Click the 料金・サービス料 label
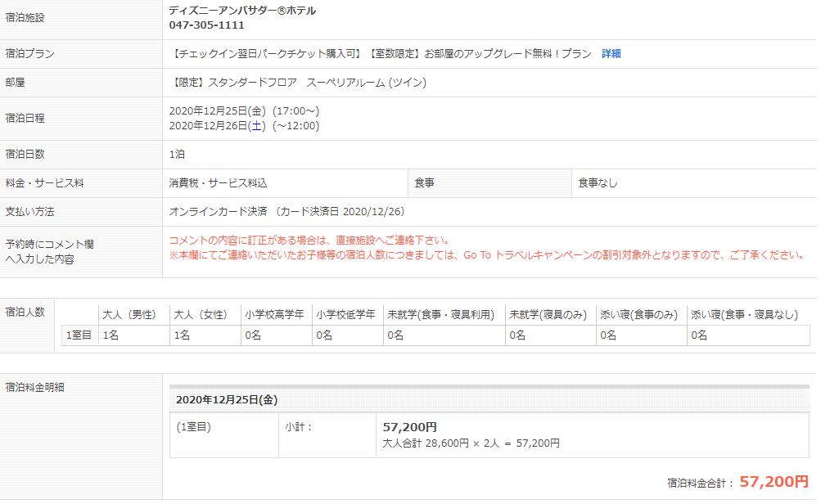 click(x=44, y=183)
